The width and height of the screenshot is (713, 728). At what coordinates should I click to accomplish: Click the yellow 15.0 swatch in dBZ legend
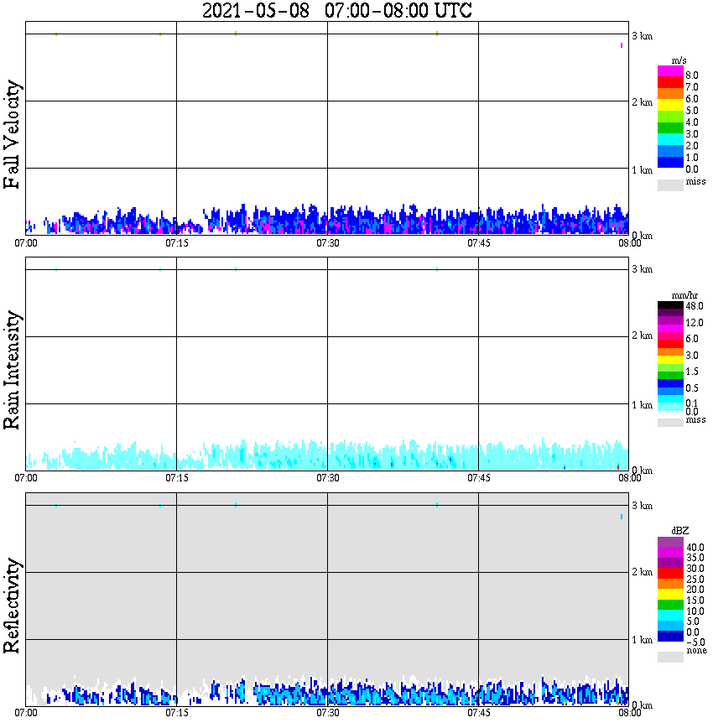(670, 595)
